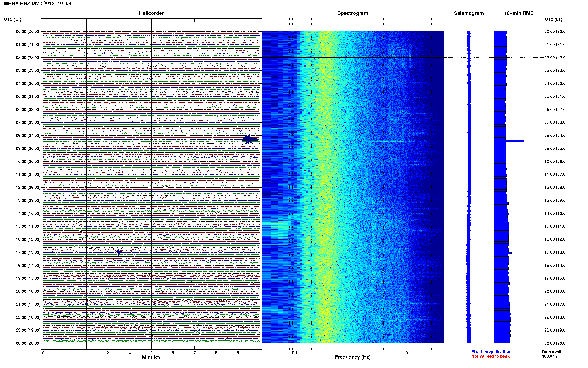Click the right-side 12:00 time label
Screen dimensions: 588x368
(555, 187)
